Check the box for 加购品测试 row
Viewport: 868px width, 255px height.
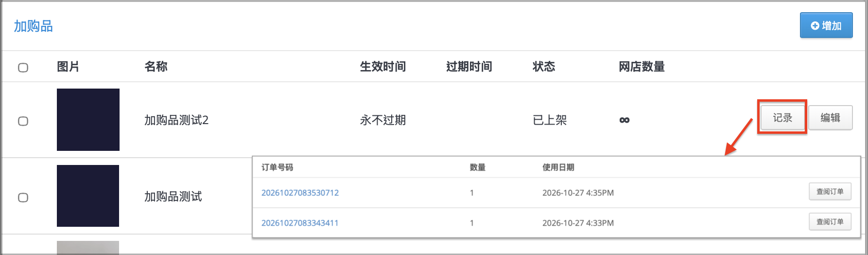(x=23, y=197)
